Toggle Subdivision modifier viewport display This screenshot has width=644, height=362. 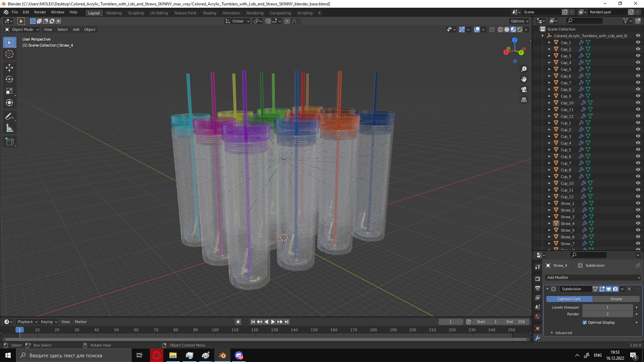(x=609, y=289)
